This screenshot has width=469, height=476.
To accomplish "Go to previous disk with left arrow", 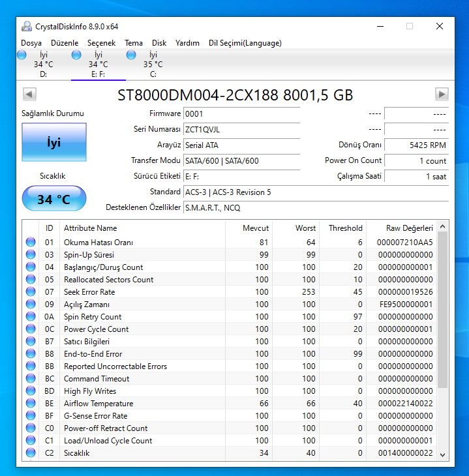I will point(29,94).
